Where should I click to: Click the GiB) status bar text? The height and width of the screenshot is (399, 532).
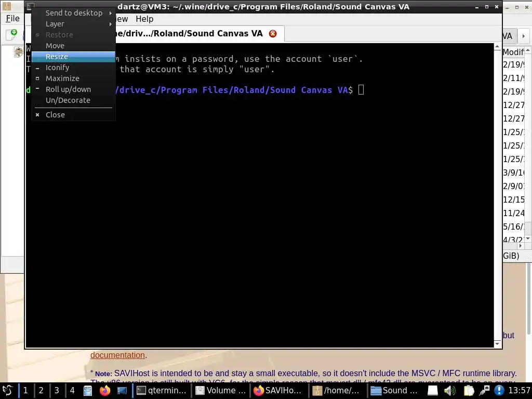coord(511,256)
